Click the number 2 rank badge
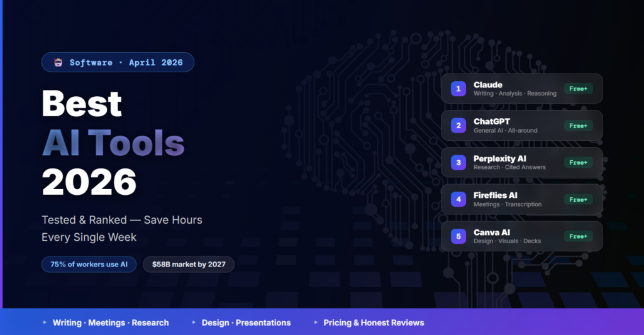Image resolution: width=644 pixels, height=335 pixels. pyautogui.click(x=458, y=126)
